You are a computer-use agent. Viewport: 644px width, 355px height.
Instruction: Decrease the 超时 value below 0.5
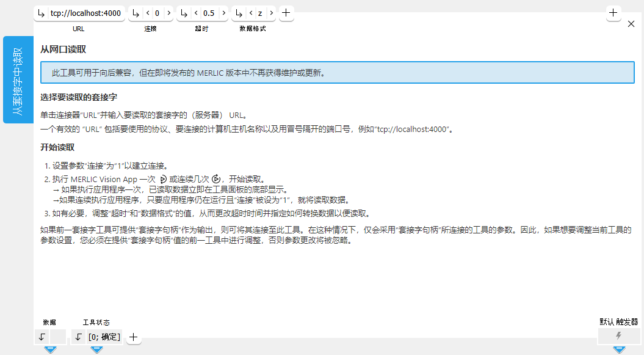(x=196, y=13)
